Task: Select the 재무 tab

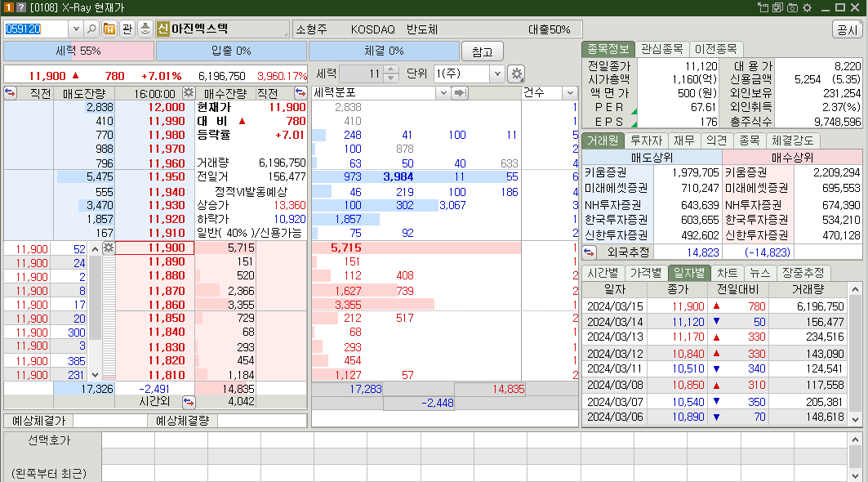Action: coord(684,141)
